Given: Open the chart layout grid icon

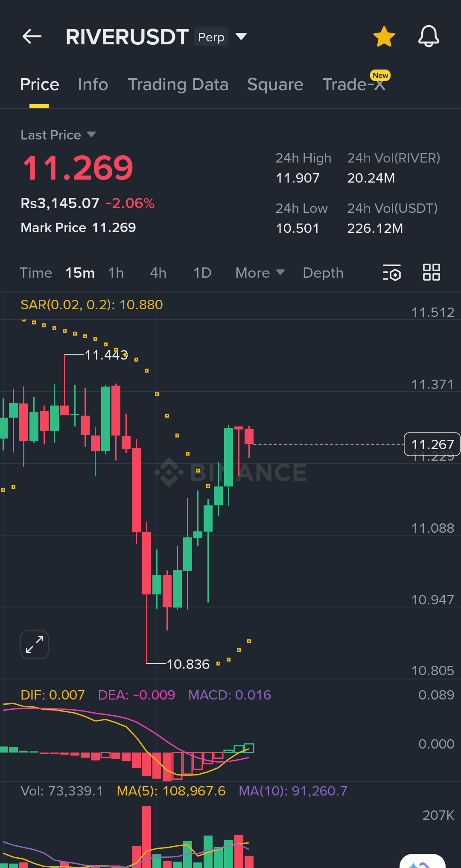Looking at the screenshot, I should [x=432, y=272].
